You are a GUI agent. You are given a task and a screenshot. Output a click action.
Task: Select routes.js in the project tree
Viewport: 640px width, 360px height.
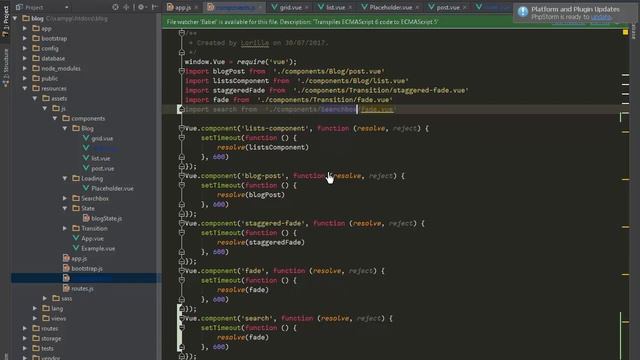click(x=82, y=289)
